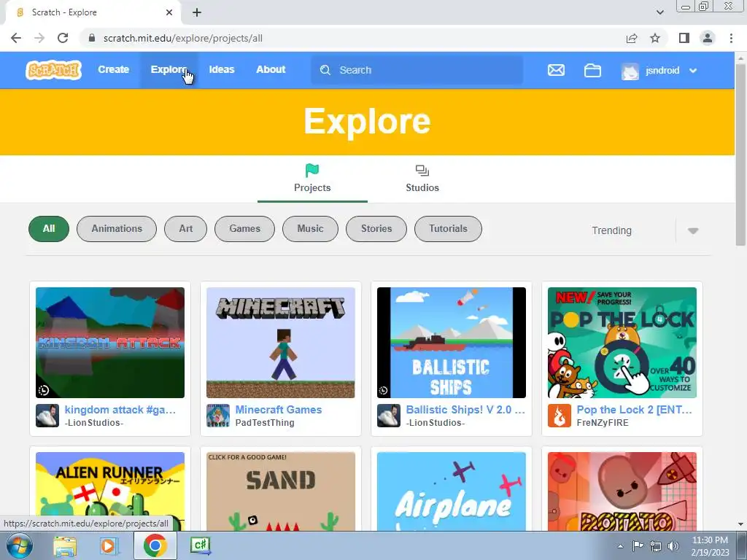Click the -LionStudios- avatar under Ballistic Ships
The image size is (747, 560).
[389, 416]
